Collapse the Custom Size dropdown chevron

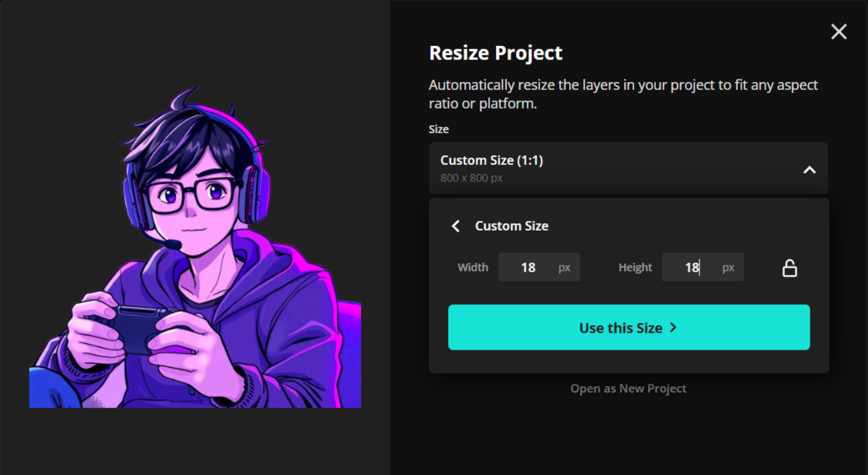(809, 170)
